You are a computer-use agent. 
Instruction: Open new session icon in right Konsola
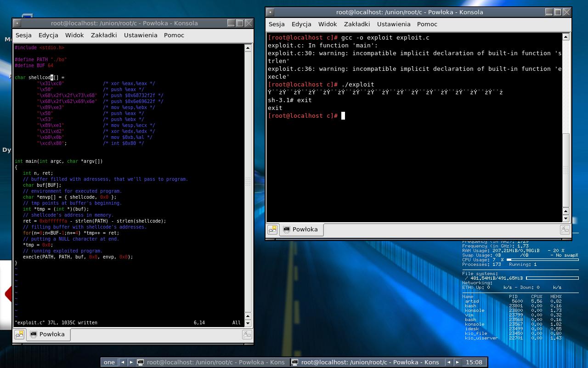(x=272, y=230)
